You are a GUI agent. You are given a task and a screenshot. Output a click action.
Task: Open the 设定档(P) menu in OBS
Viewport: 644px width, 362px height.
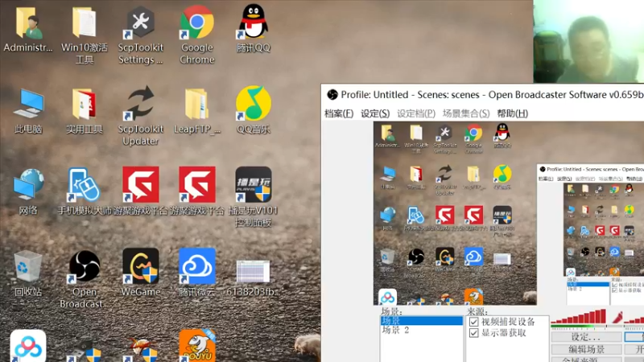416,113
